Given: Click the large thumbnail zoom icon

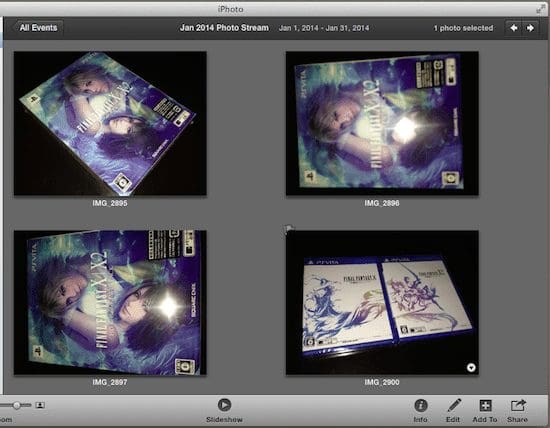Looking at the screenshot, I should tap(40, 405).
